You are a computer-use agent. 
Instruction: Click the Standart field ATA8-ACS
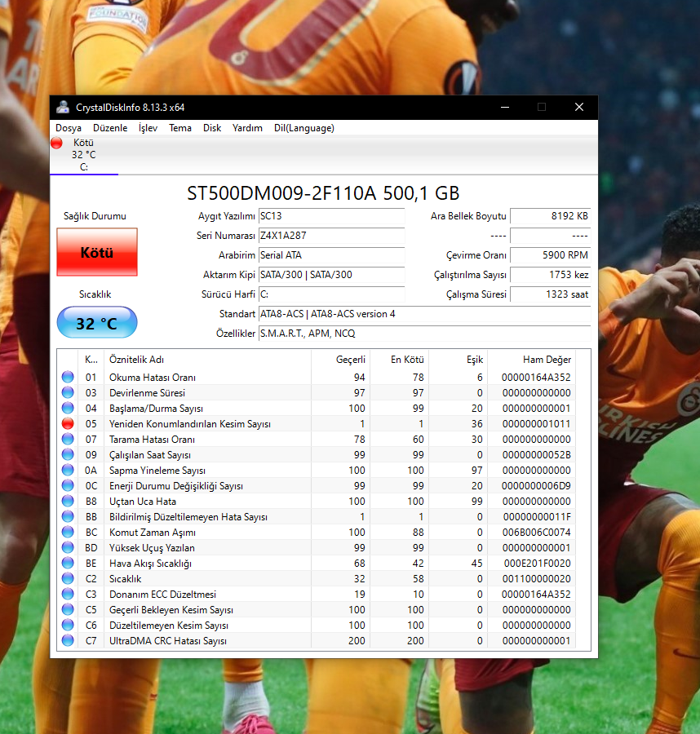[x=425, y=314]
